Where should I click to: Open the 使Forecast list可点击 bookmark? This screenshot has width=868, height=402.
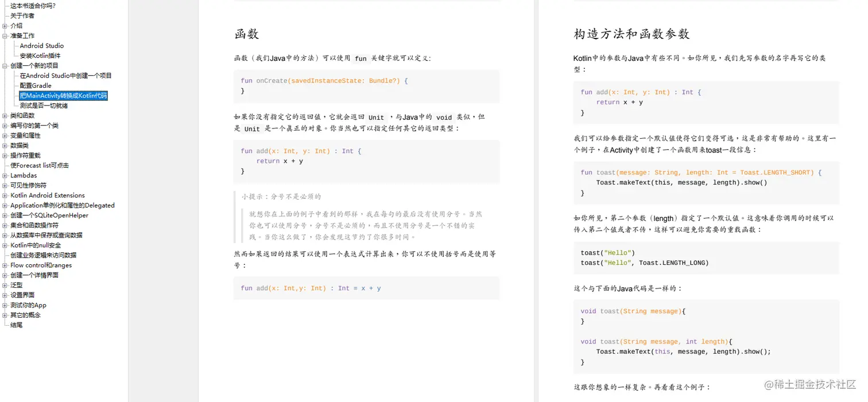pyautogui.click(x=40, y=165)
